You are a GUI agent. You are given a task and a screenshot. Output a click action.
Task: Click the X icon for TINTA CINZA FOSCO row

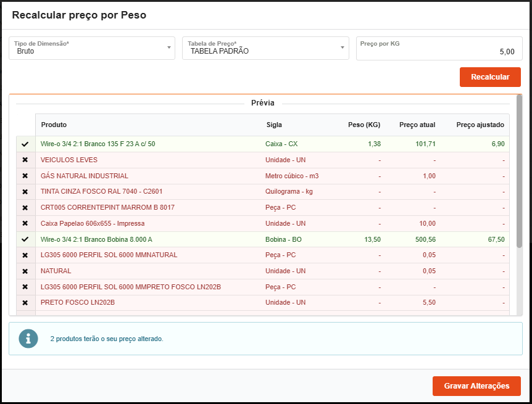coord(25,192)
